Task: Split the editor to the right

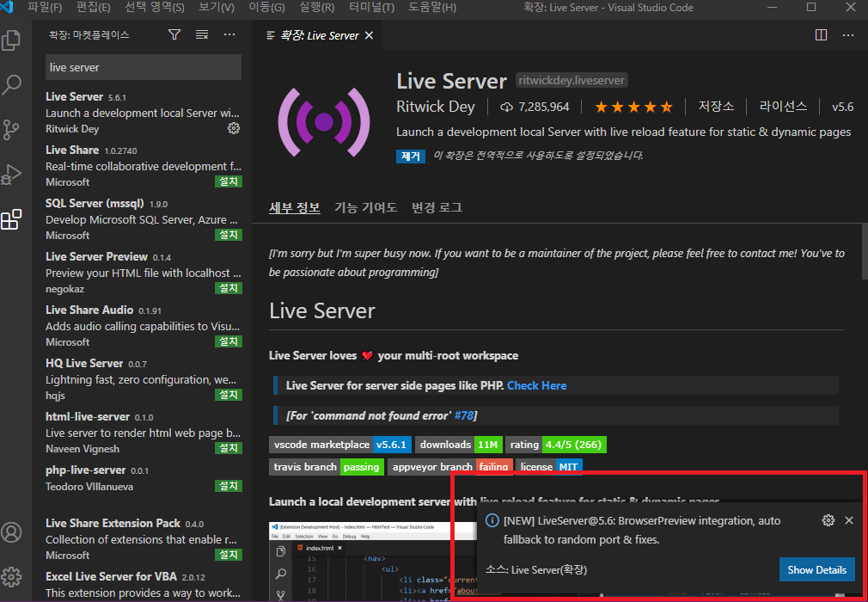Action: click(x=821, y=35)
